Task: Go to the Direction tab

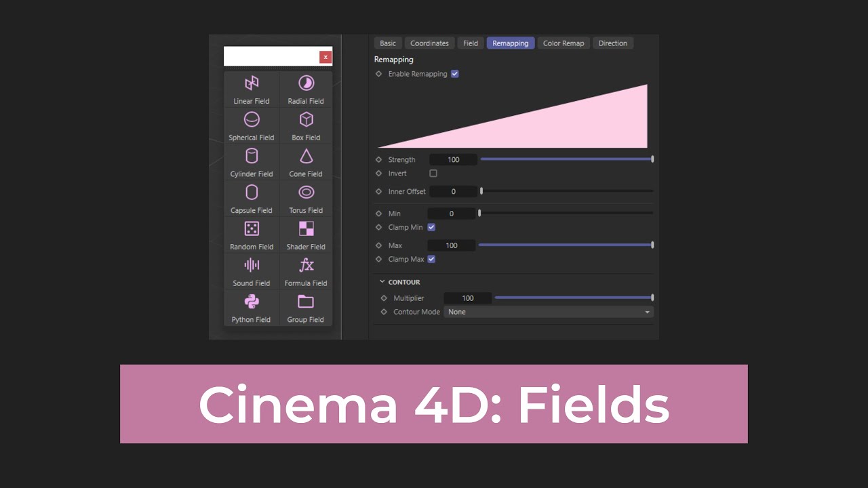Action: pos(613,43)
